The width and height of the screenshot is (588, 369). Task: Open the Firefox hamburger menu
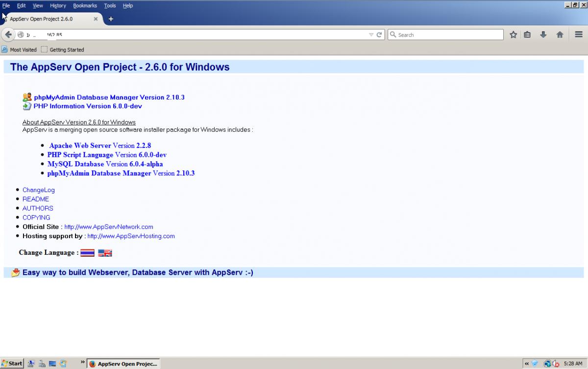pyautogui.click(x=578, y=35)
